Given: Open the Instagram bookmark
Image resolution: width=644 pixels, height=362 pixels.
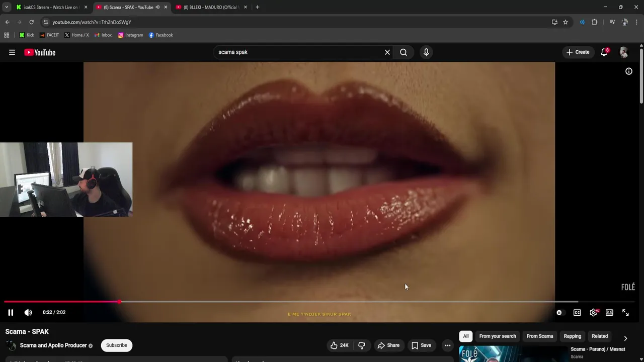Looking at the screenshot, I should (131, 35).
